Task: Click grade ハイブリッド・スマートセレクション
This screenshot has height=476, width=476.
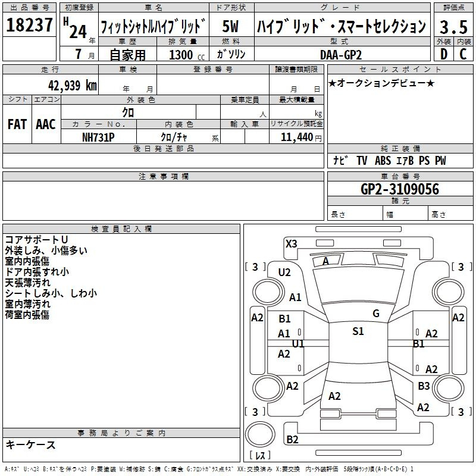Action: (x=342, y=26)
